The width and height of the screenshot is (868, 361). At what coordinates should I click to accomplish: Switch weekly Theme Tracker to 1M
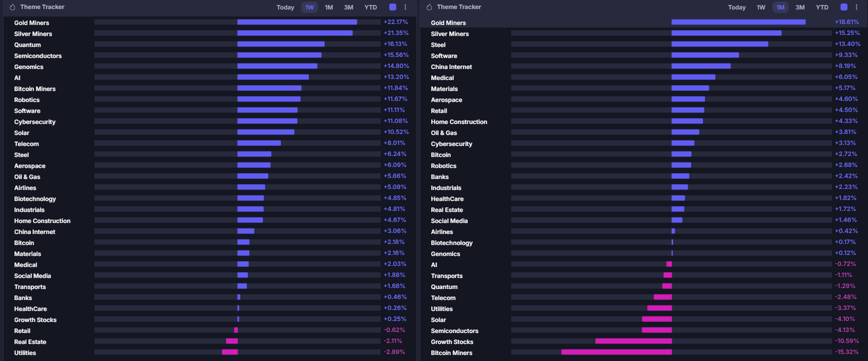pos(329,7)
